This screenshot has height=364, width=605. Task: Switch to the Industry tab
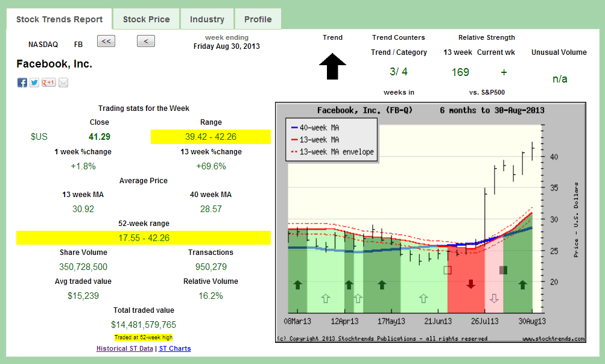(x=207, y=19)
